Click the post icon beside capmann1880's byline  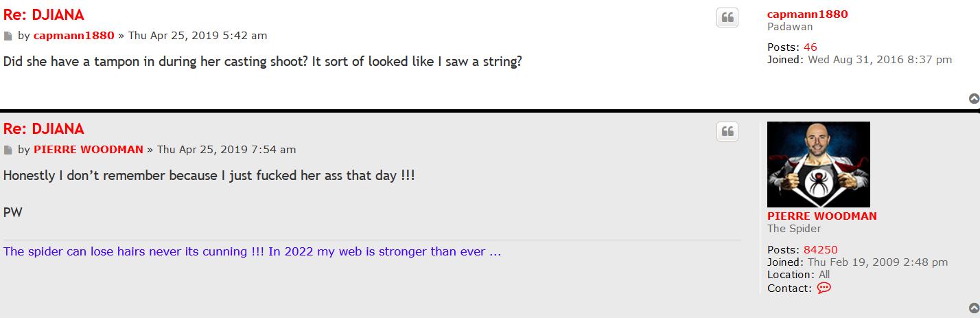click(8, 36)
